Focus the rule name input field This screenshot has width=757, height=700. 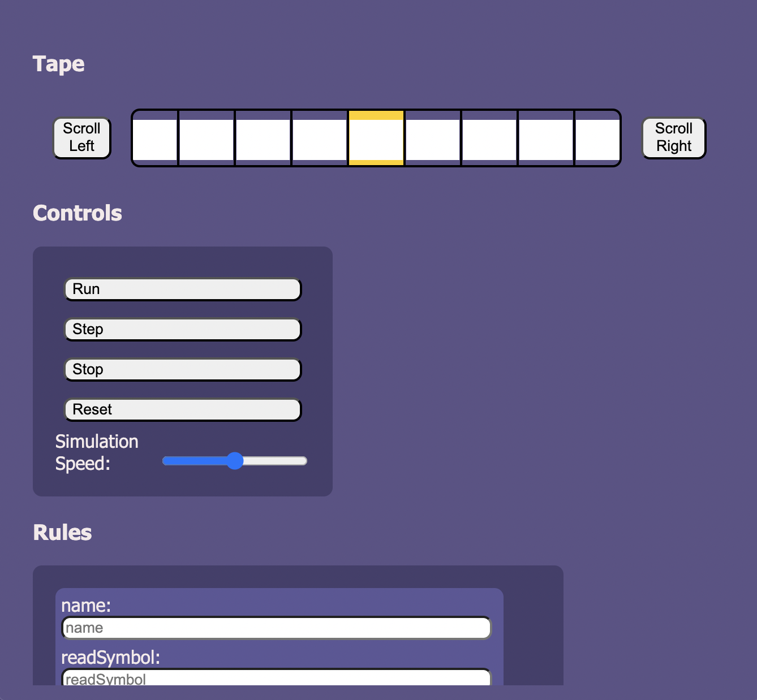click(x=276, y=628)
